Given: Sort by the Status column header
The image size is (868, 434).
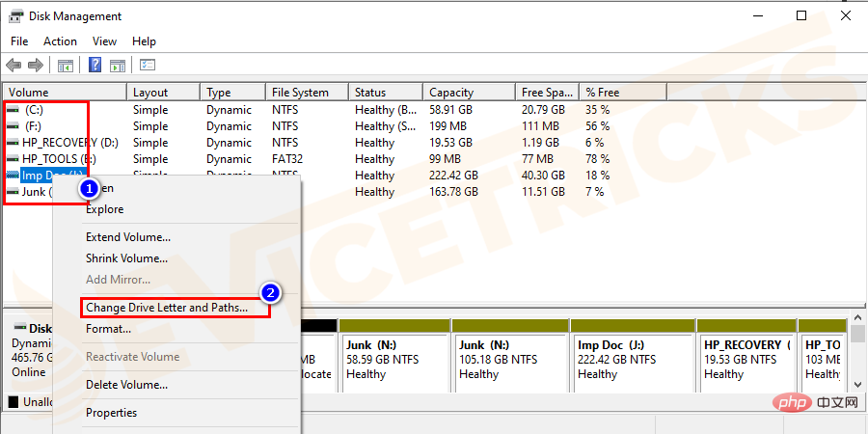Looking at the screenshot, I should tap(386, 93).
